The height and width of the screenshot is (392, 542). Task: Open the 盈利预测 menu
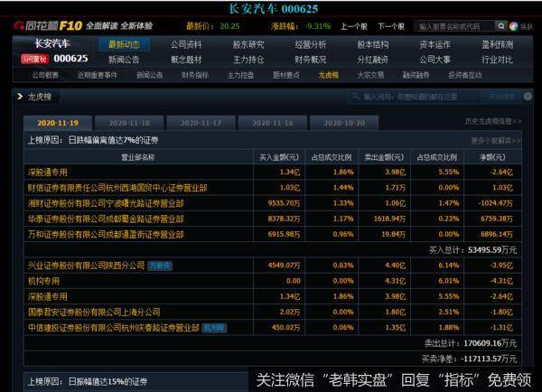[497, 44]
